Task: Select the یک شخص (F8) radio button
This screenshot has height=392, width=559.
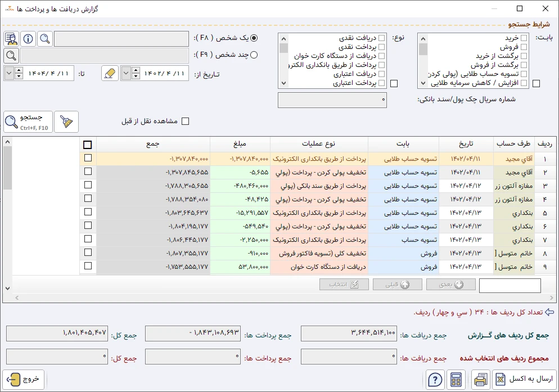Action: pos(254,38)
